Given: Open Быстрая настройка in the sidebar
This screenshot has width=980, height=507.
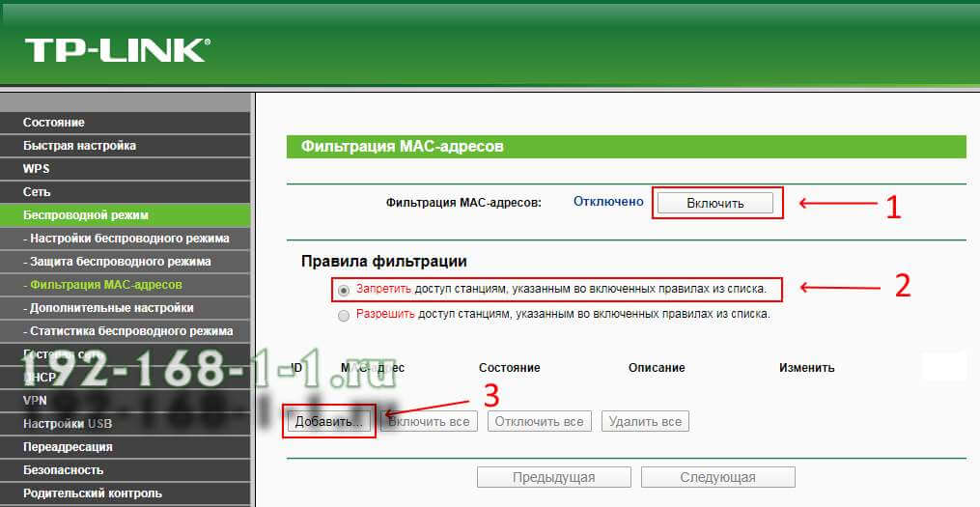Looking at the screenshot, I should pos(80,146).
